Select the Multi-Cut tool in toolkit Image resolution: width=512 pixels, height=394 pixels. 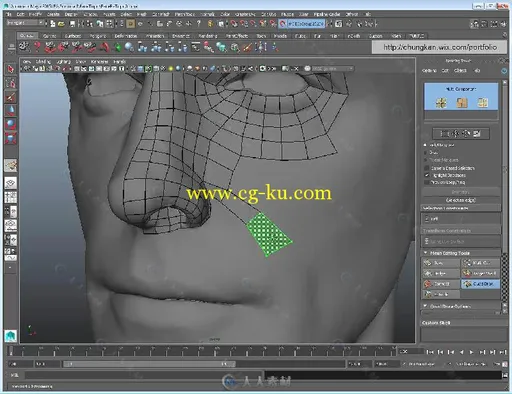(480, 263)
